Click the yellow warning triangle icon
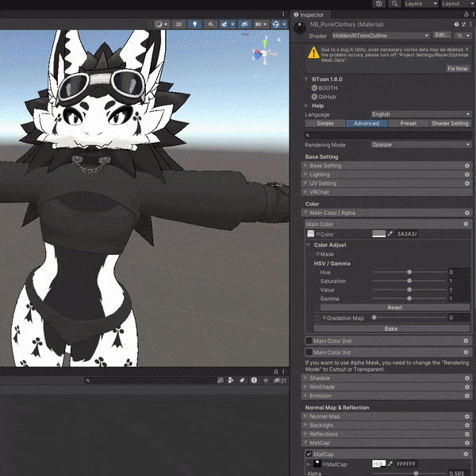The image size is (476, 476). 313,53
